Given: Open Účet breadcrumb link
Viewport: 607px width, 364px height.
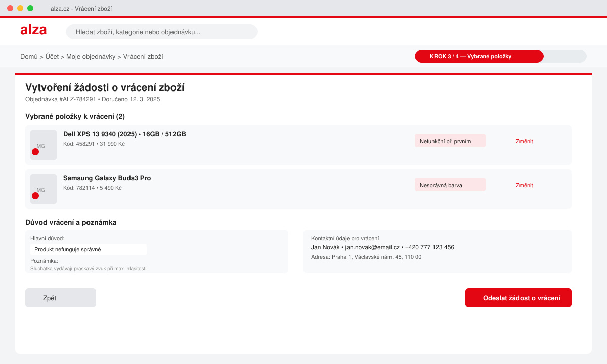Looking at the screenshot, I should pos(52,57).
